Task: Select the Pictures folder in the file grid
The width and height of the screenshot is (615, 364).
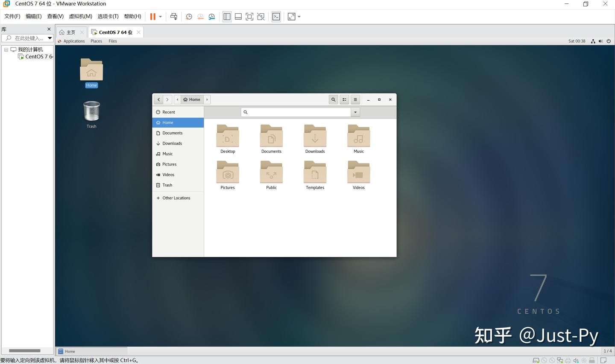Action: pyautogui.click(x=228, y=175)
